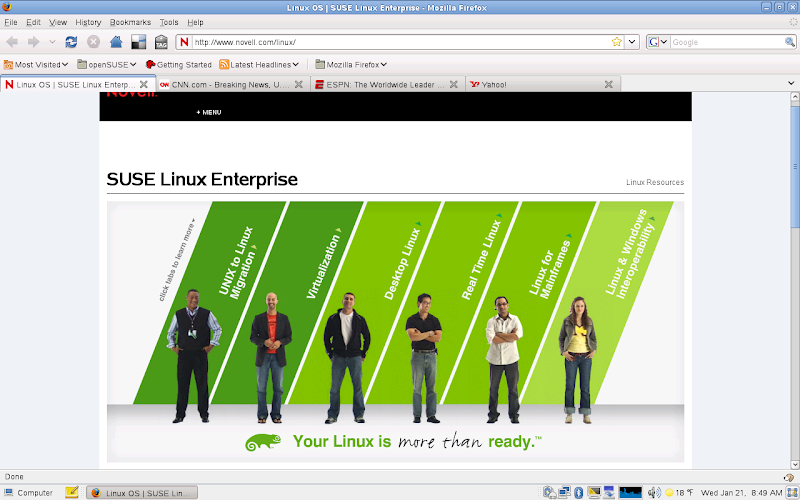The height and width of the screenshot is (500, 800).
Task: Click the scrollbar up arrow
Action: click(794, 96)
